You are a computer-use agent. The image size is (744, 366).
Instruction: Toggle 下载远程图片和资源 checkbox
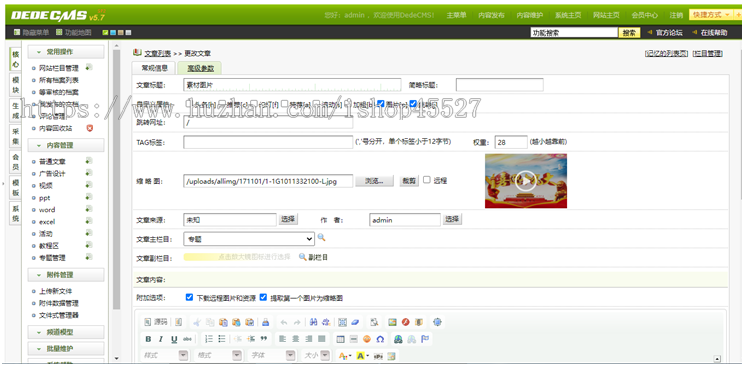(x=189, y=298)
